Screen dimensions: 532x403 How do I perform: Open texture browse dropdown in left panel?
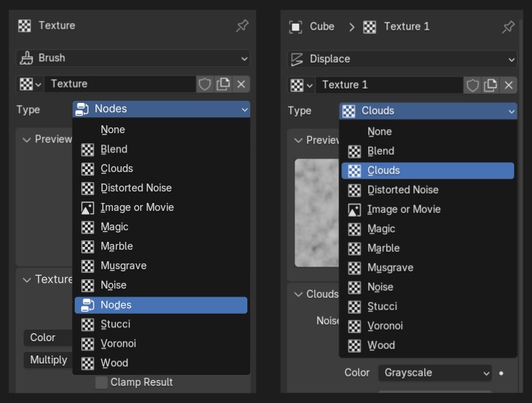click(x=30, y=84)
